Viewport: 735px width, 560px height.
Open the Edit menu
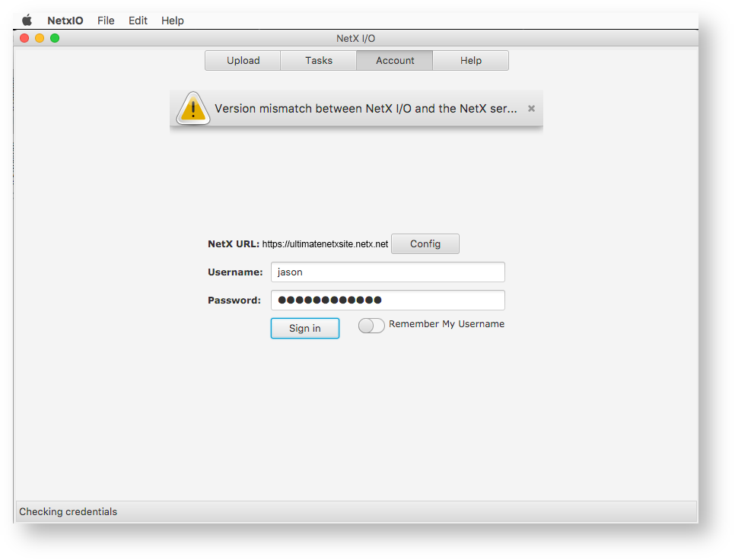tap(138, 21)
